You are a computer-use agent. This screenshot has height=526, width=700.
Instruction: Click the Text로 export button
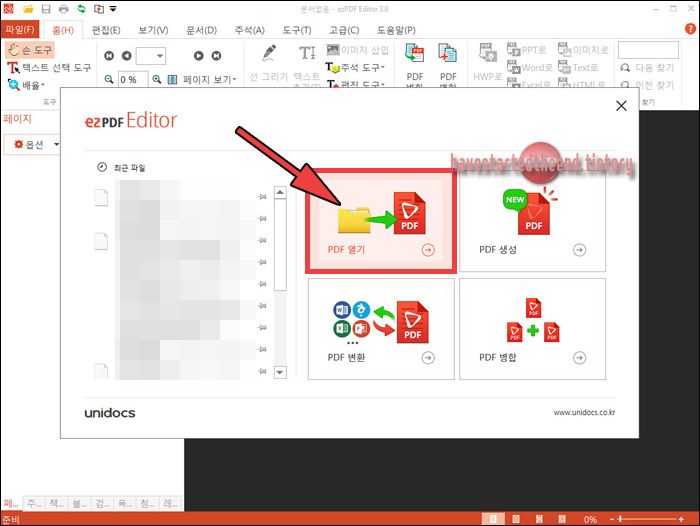coord(578,67)
